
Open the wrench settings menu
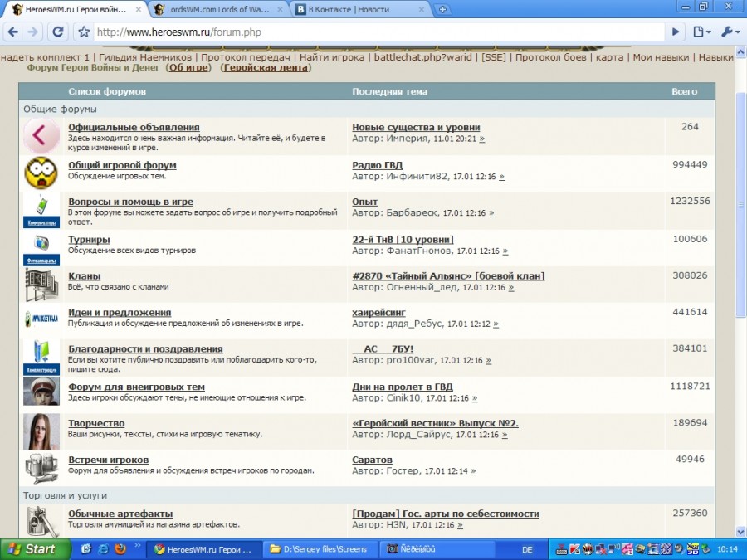[x=730, y=32]
